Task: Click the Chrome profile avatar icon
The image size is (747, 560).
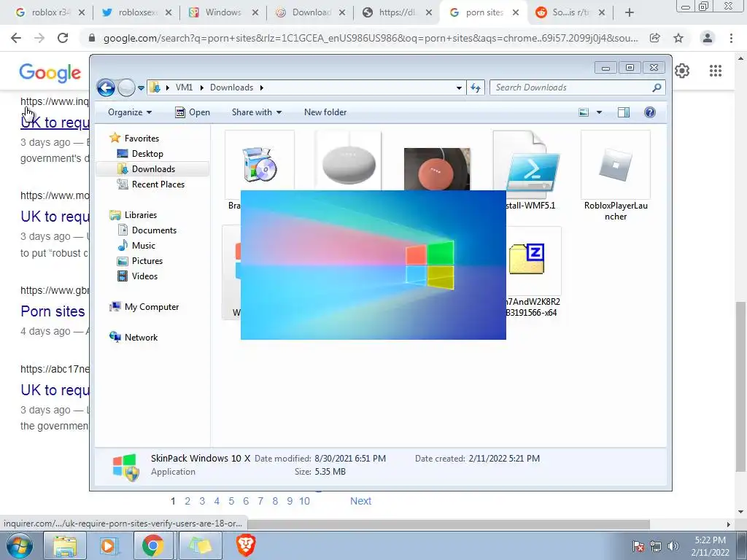Action: coord(708,38)
